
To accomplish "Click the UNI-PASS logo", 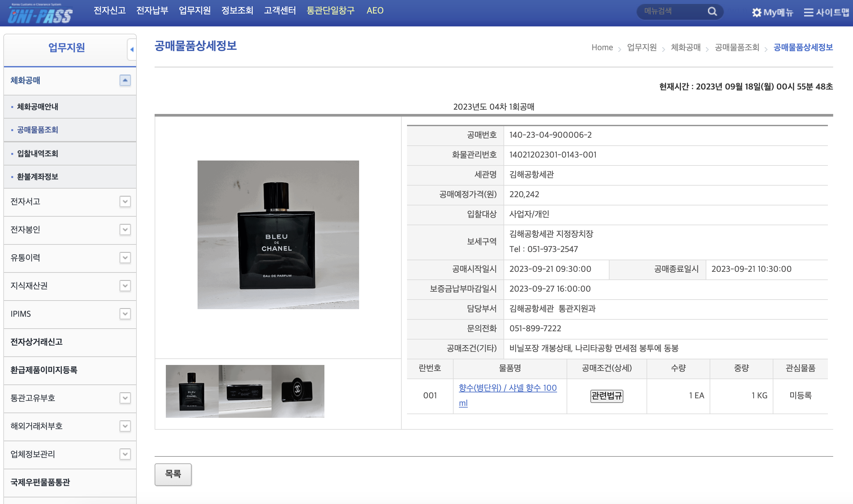I will tap(40, 14).
